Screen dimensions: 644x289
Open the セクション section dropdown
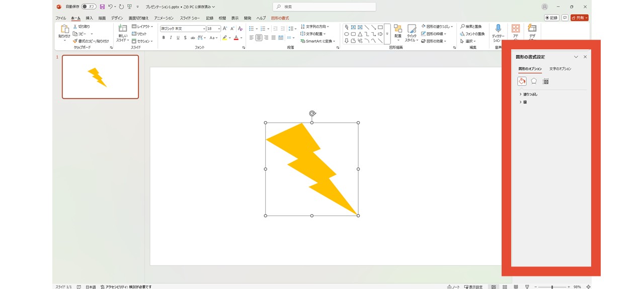(142, 41)
